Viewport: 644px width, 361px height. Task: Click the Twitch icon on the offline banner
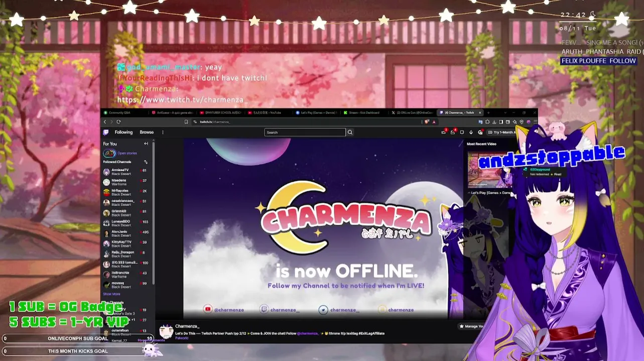pyautogui.click(x=265, y=310)
